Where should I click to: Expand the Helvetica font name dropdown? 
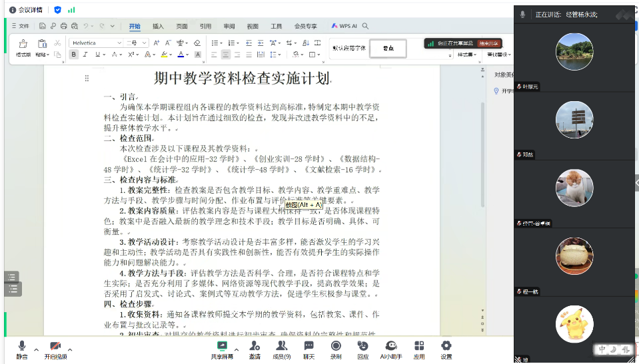(119, 43)
